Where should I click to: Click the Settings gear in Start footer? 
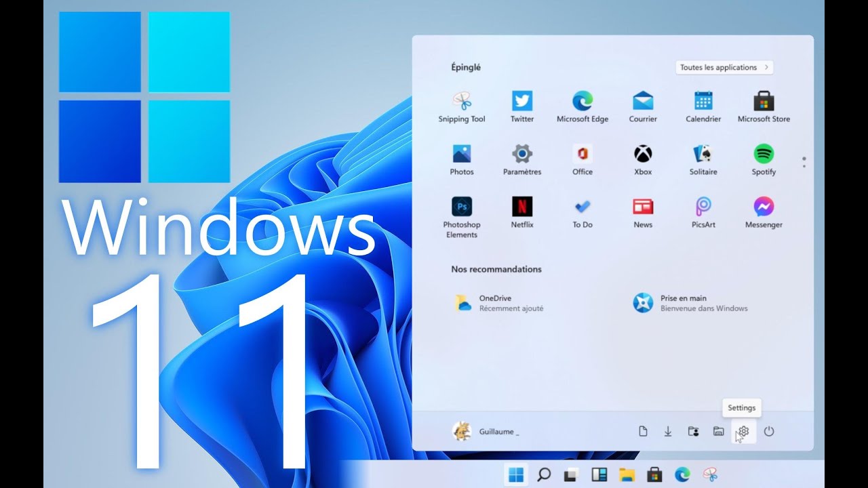[x=744, y=431]
